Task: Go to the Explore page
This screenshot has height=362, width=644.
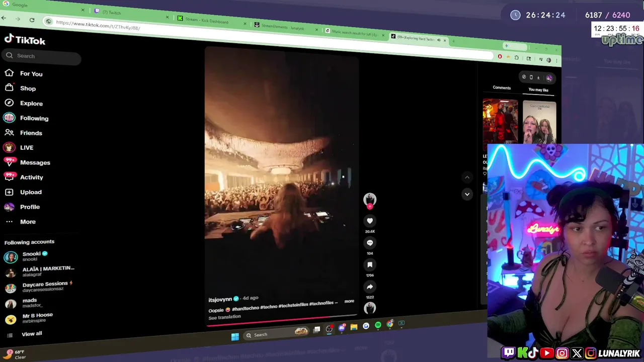Action: point(24,103)
